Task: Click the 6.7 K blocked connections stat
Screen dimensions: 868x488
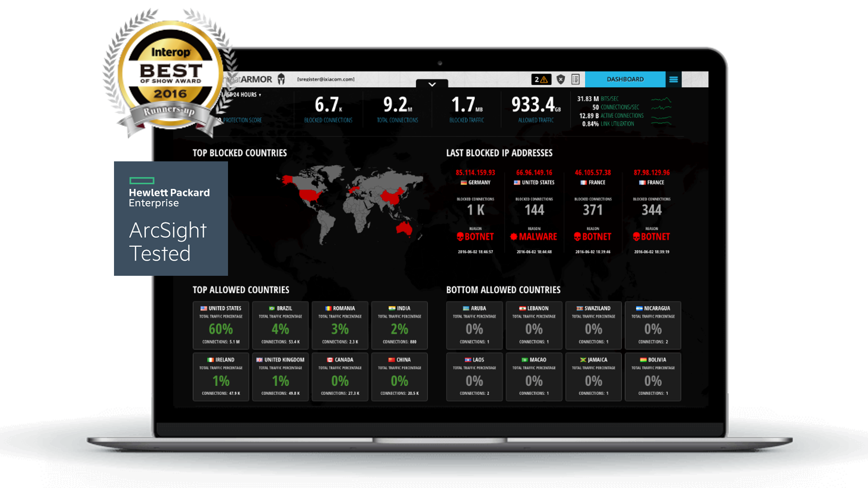Action: (x=328, y=109)
